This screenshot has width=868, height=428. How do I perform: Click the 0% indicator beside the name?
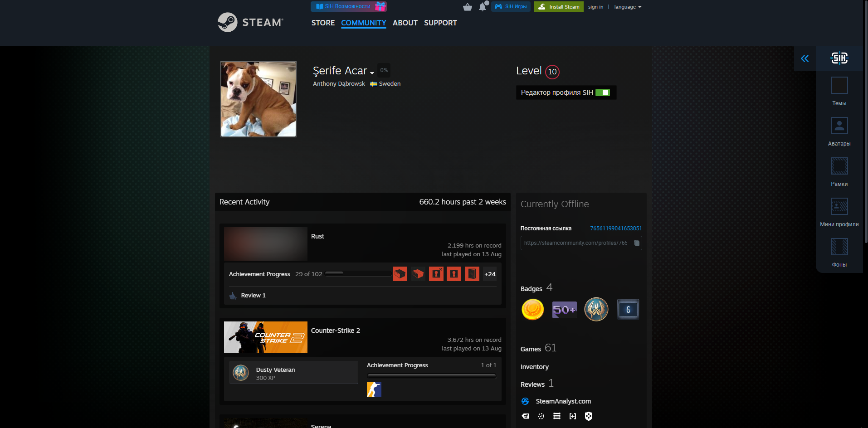384,70
